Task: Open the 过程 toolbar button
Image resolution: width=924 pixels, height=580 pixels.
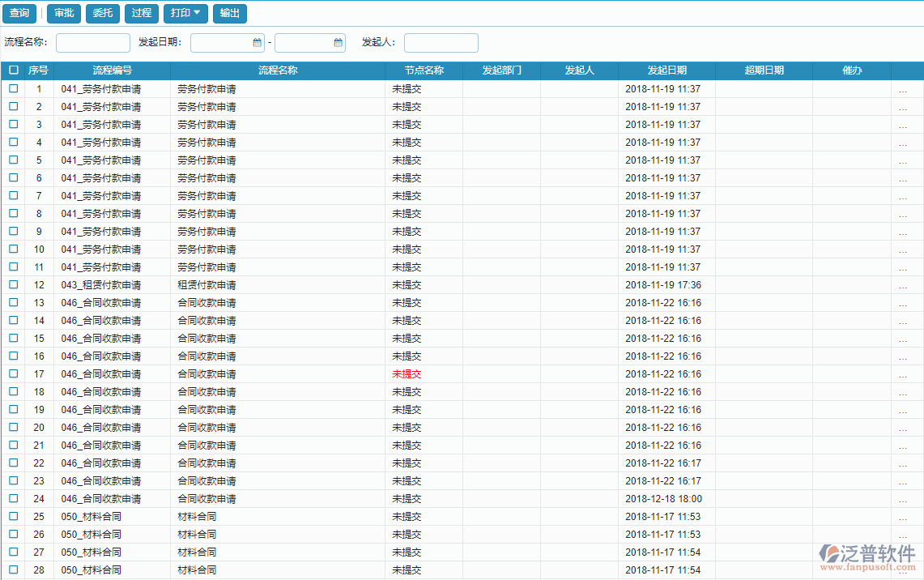Action: point(142,14)
